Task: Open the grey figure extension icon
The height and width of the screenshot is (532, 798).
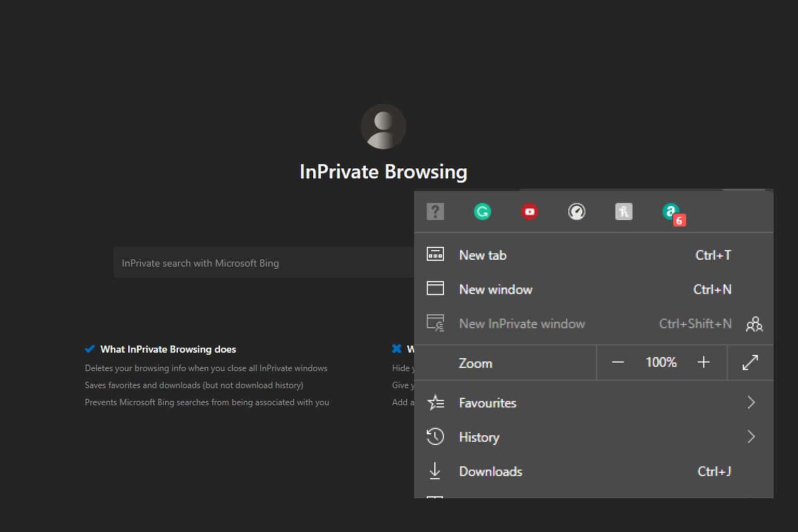Action: pos(623,211)
